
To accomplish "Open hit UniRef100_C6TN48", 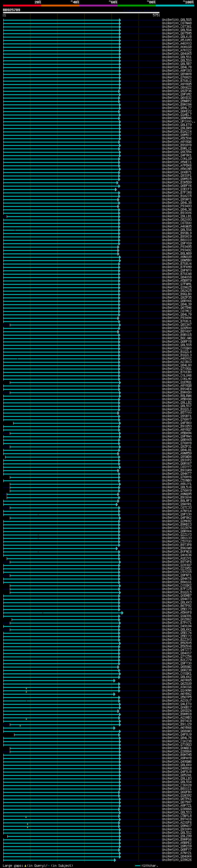I will 177,23.
